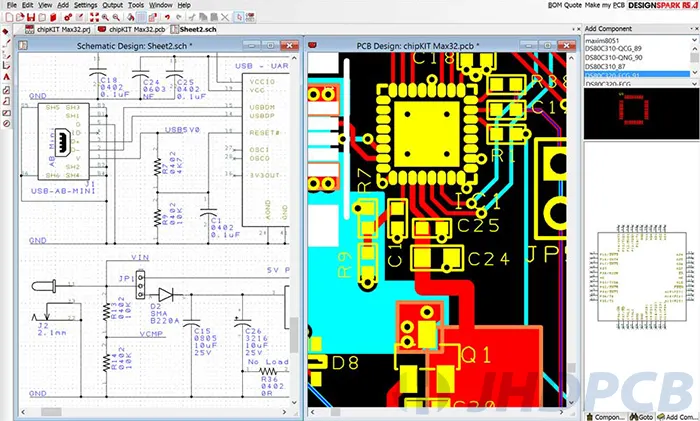The height and width of the screenshot is (421, 700).
Task: Select the red letter A Add Text tool
Action: click(x=6, y=77)
